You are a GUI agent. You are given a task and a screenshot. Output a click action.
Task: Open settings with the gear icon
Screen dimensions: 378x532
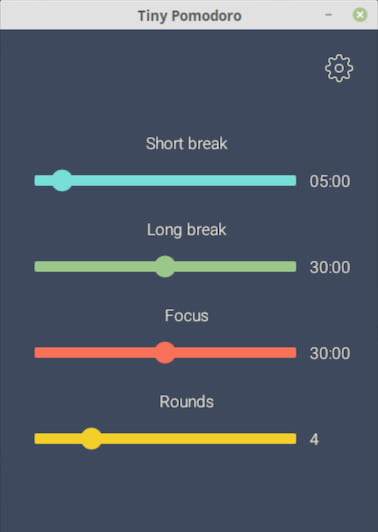339,68
